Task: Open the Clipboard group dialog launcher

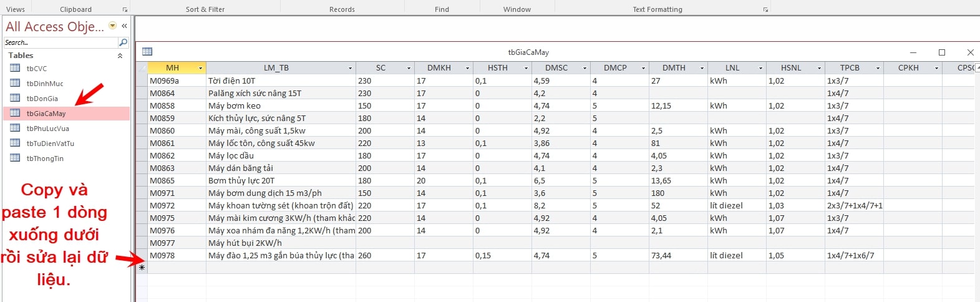Action: 125,10
